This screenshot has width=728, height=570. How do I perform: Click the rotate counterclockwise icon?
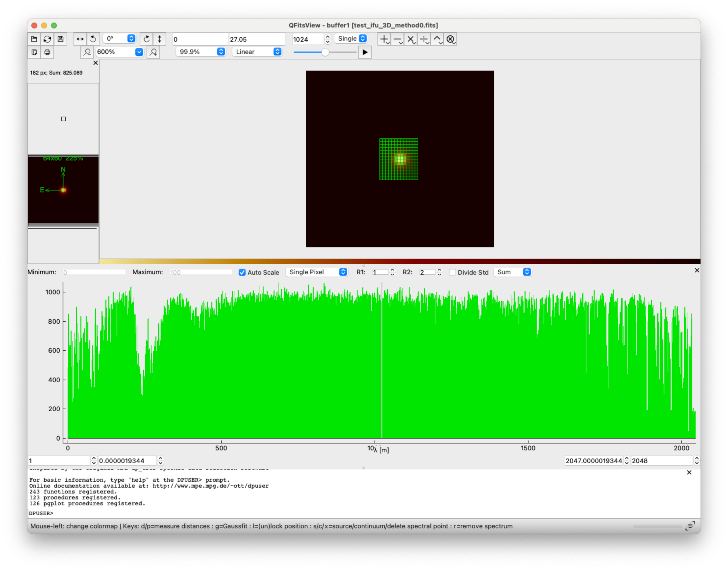click(x=93, y=39)
